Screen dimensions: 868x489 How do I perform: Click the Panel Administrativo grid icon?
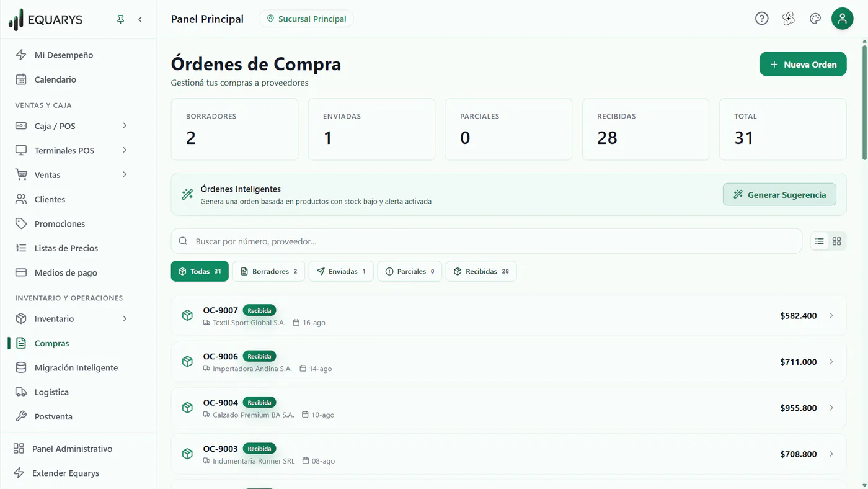pos(19,448)
